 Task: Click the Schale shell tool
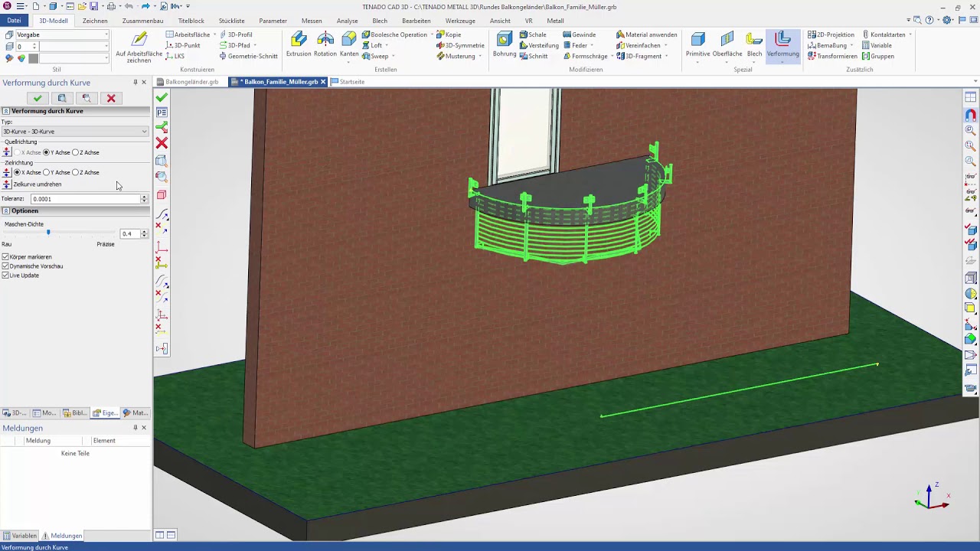[x=532, y=34]
